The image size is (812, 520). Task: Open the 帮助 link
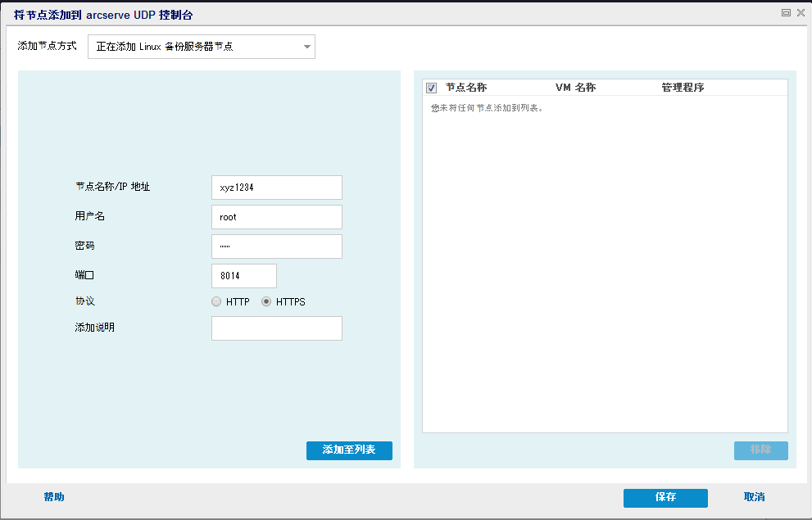[53, 497]
